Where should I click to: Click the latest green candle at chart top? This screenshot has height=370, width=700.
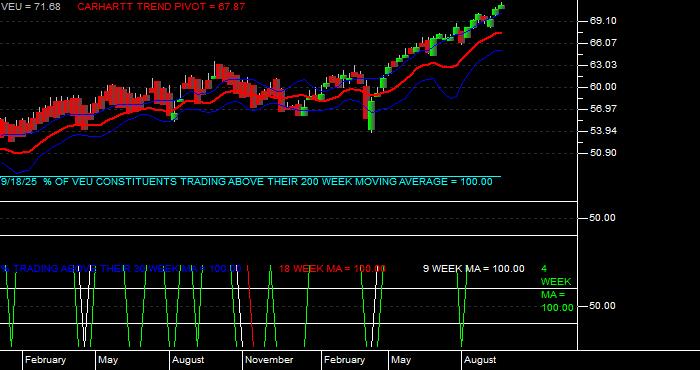click(501, 6)
